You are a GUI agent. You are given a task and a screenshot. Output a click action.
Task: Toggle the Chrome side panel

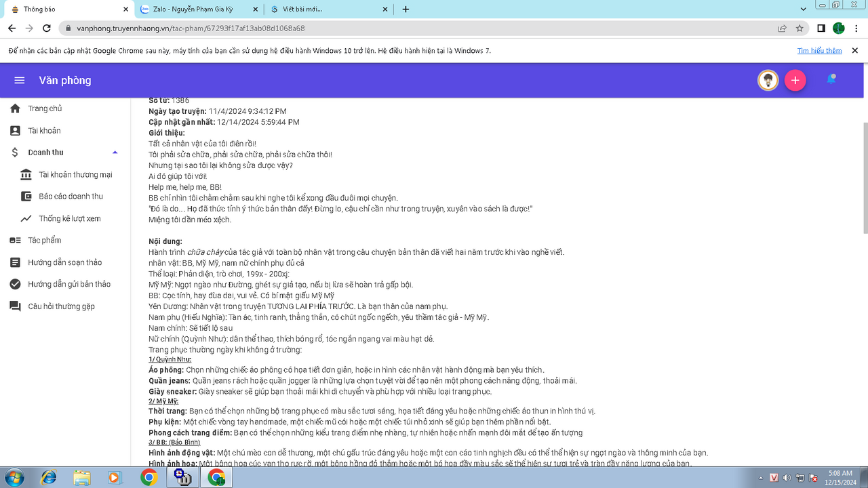(821, 28)
